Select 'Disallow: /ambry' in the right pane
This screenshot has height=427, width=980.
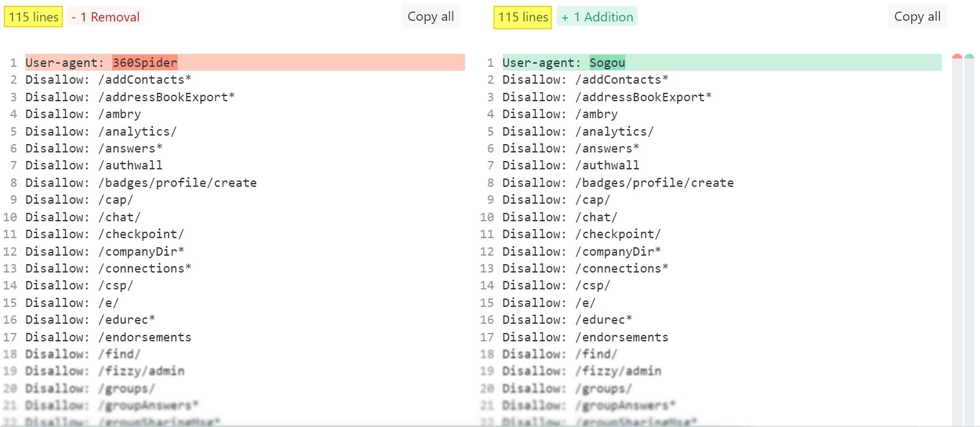pos(560,114)
